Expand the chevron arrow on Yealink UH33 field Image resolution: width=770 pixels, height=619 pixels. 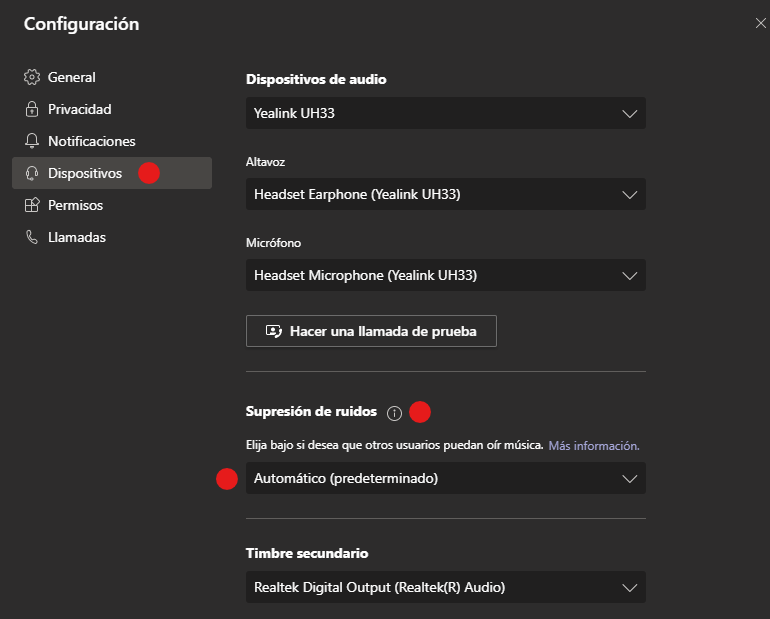[x=630, y=113]
